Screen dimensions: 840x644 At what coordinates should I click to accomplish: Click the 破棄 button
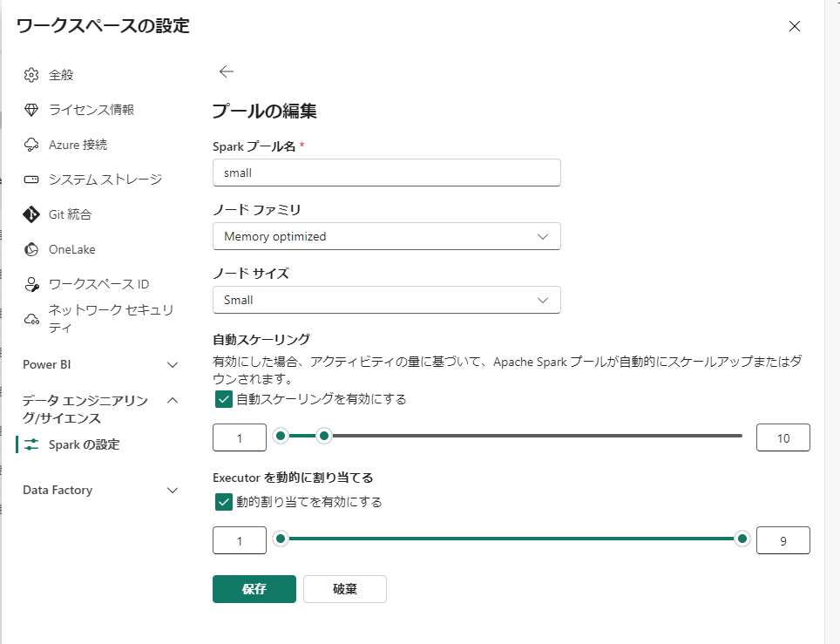[x=344, y=589]
